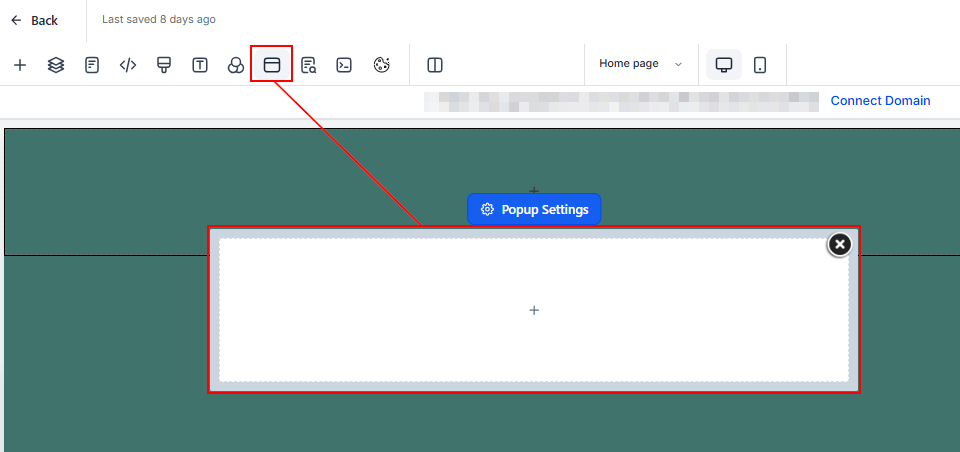Open the overlapping circles color icon

tap(236, 65)
